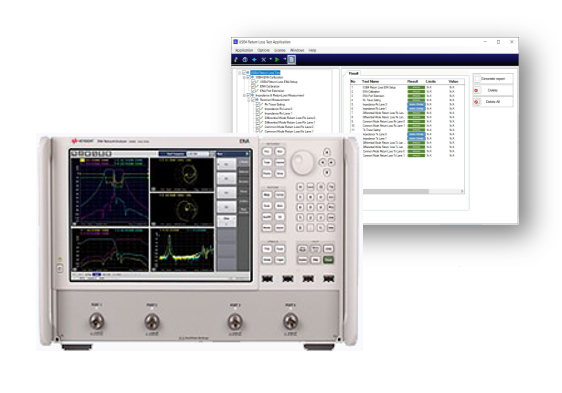The width and height of the screenshot is (562, 393).
Task: Select the highlighted report document icon
Action: [291, 60]
